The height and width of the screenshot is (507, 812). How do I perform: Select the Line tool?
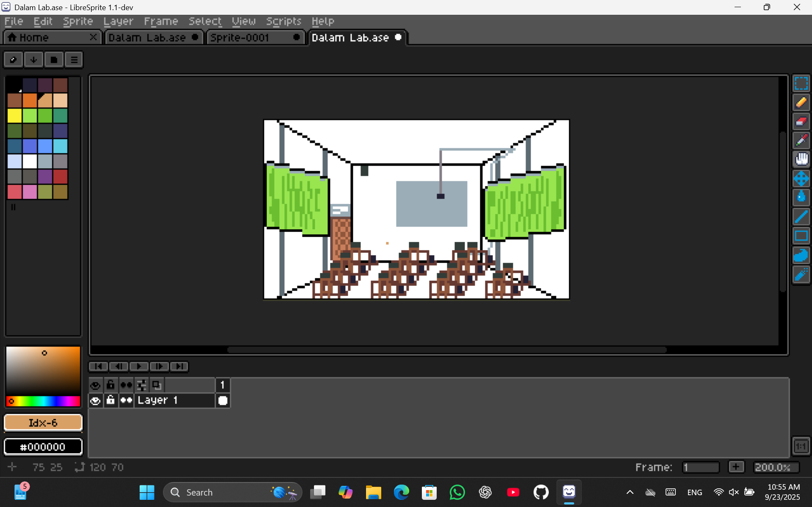click(801, 217)
